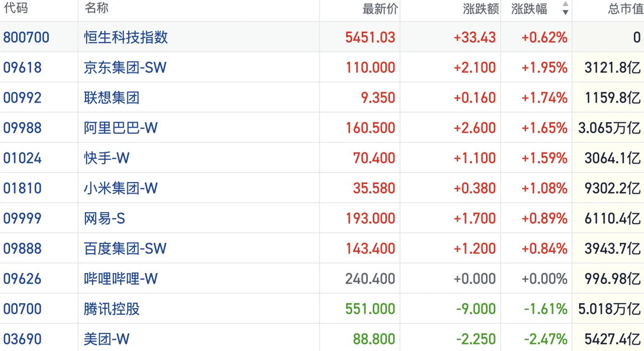Click the 代码 column header

click(x=16, y=8)
